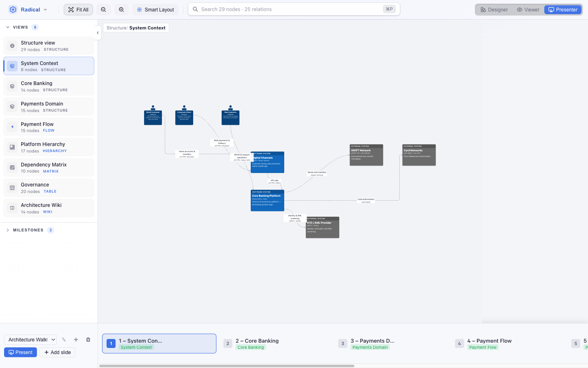Switch to Viewer mode
This screenshot has width=588, height=368.
coord(528,9)
